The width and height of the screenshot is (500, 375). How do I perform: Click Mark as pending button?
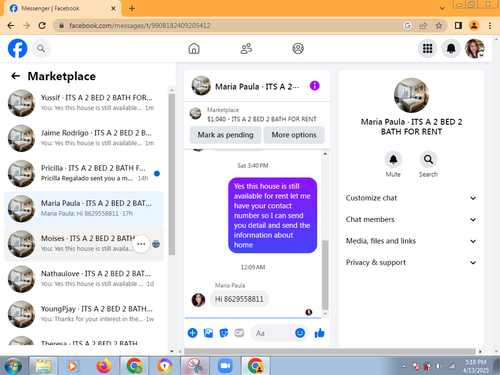225,135
